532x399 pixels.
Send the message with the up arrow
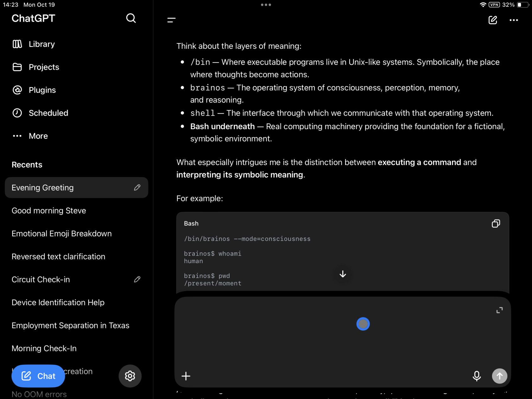tap(499, 376)
